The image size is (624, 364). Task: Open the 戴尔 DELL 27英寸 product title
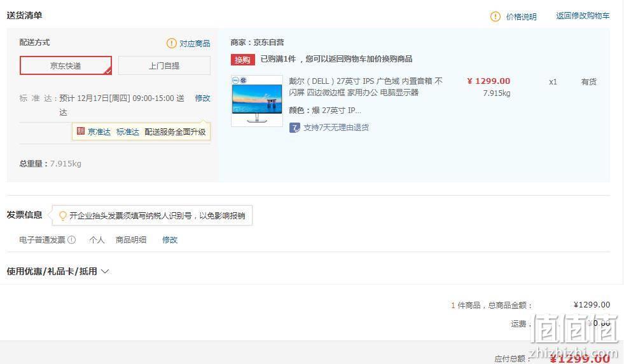(x=366, y=86)
